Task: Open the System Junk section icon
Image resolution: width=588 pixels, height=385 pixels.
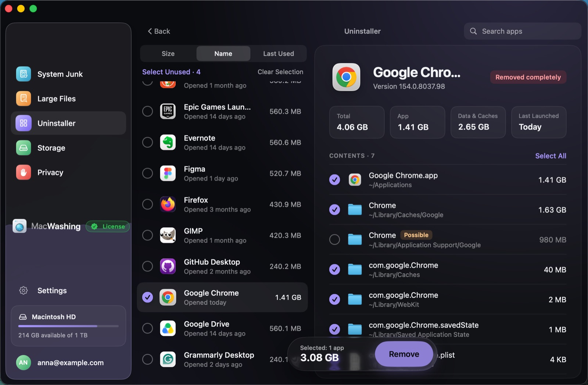Action: [24, 74]
